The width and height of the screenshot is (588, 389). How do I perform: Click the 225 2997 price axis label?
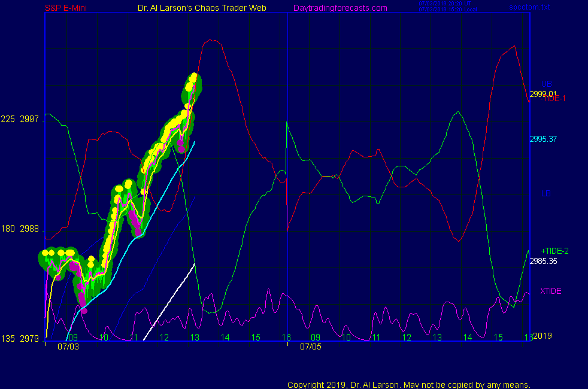point(20,120)
